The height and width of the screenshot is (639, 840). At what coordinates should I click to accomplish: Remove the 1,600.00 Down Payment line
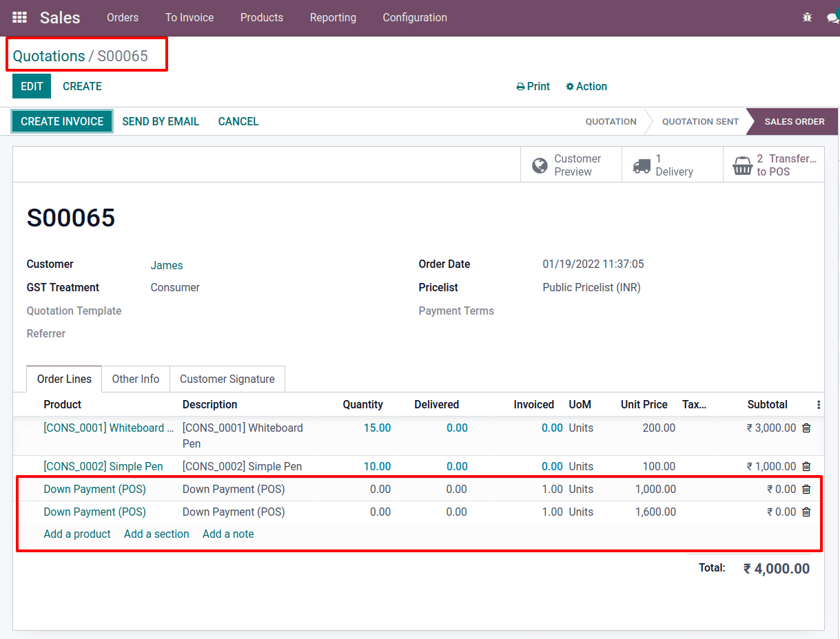pyautogui.click(x=806, y=512)
